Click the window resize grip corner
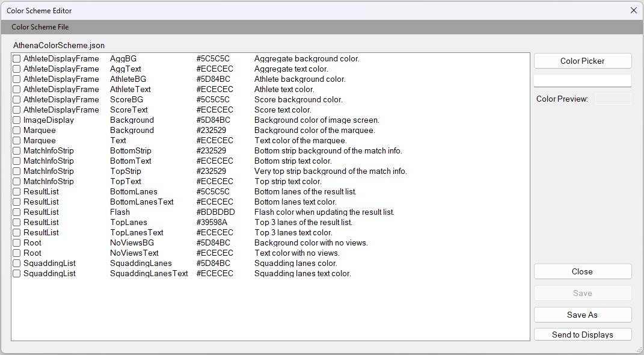Screen dimensions: 644x355 [639, 350]
